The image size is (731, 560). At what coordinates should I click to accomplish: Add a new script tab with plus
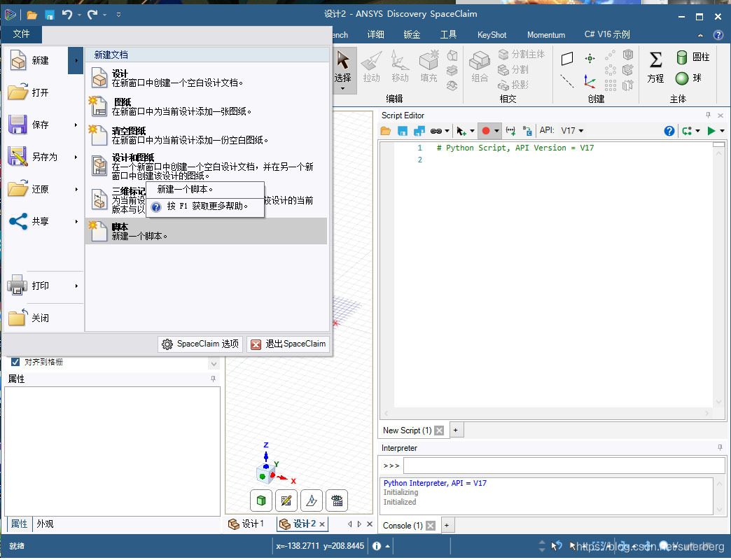point(456,430)
